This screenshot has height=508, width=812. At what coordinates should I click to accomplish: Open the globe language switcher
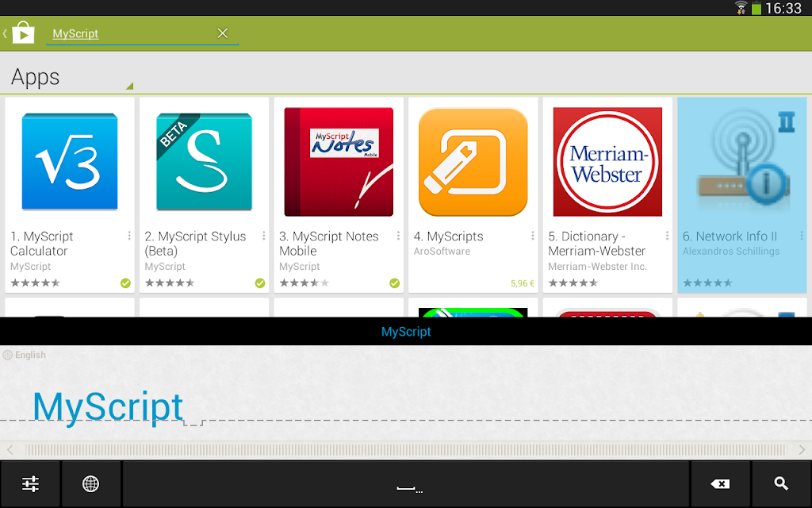coord(90,483)
